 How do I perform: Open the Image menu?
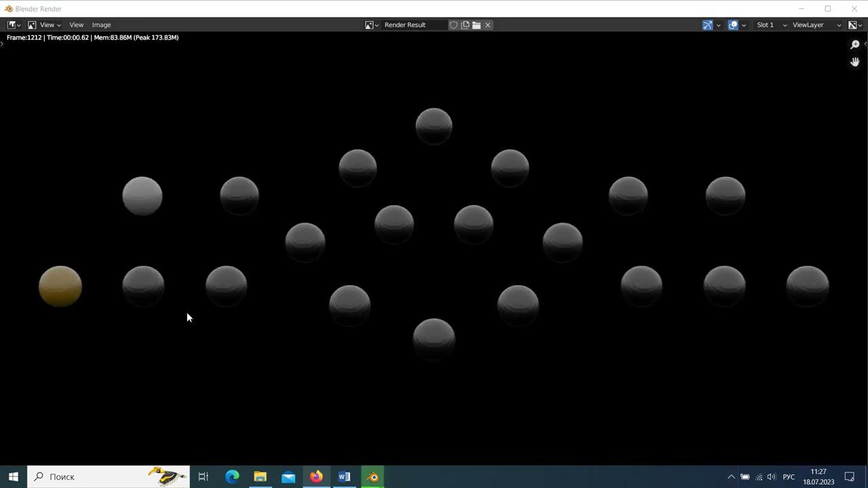(x=101, y=25)
